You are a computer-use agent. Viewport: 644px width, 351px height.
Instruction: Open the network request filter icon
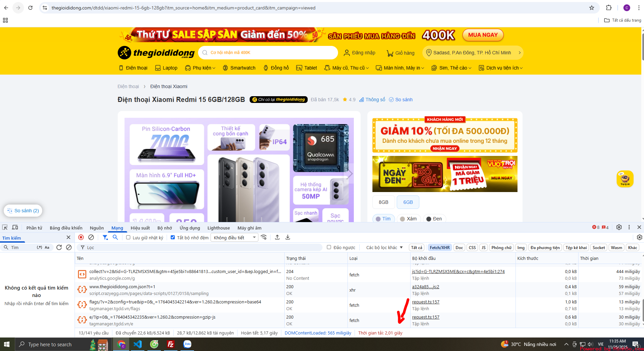[105, 237]
